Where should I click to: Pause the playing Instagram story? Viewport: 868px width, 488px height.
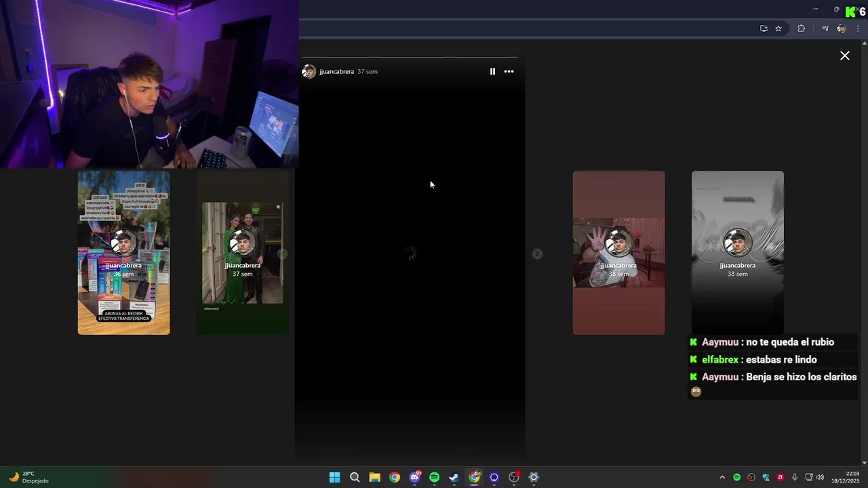(x=492, y=71)
